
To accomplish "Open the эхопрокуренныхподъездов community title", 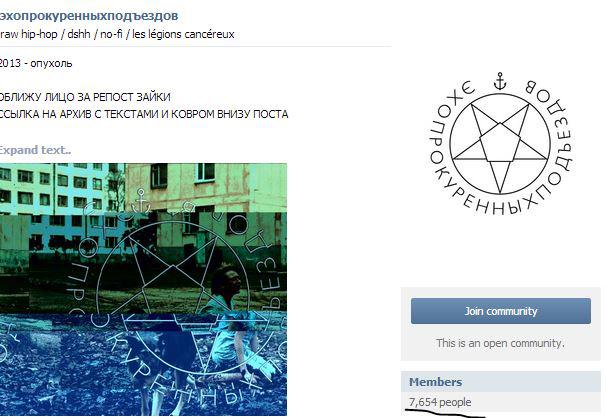I will (x=89, y=16).
